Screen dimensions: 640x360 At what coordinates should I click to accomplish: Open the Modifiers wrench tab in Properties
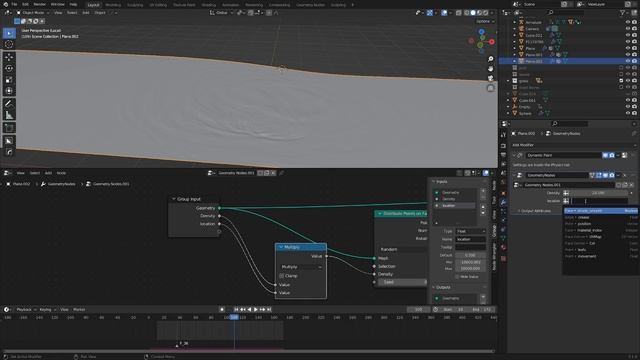point(503,202)
